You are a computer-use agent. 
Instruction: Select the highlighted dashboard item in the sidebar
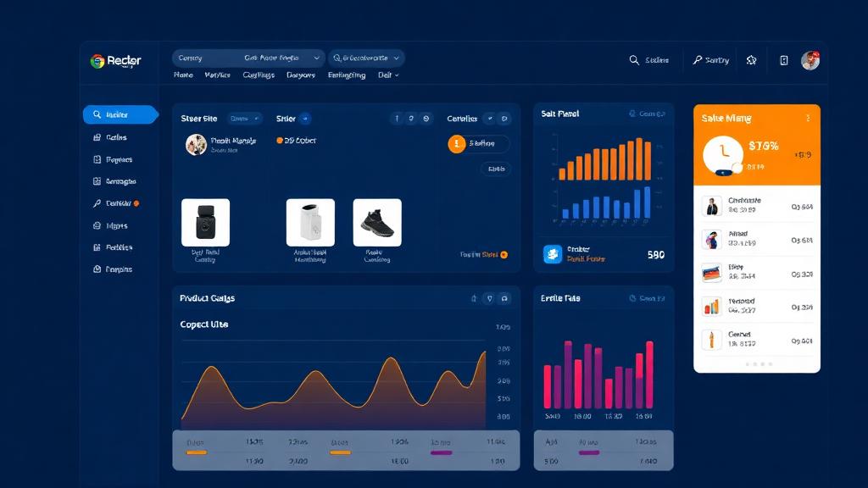[x=119, y=114]
